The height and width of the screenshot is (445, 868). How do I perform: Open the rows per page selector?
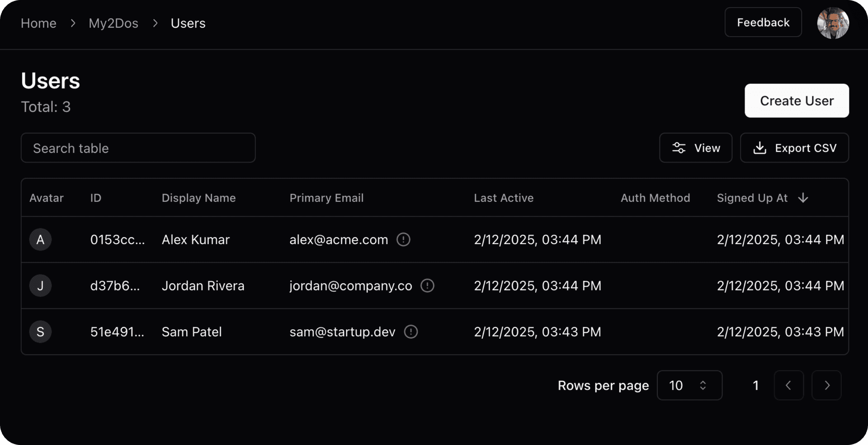click(x=689, y=385)
